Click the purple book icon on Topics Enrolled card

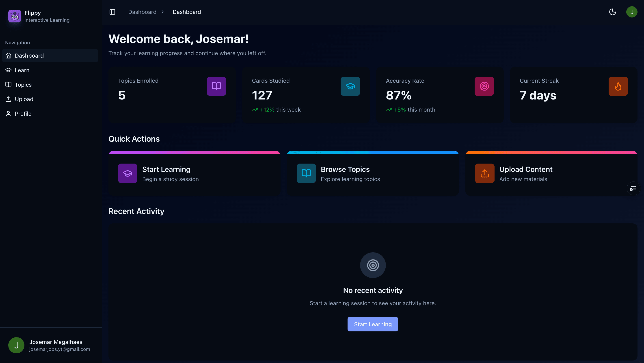pyautogui.click(x=216, y=86)
